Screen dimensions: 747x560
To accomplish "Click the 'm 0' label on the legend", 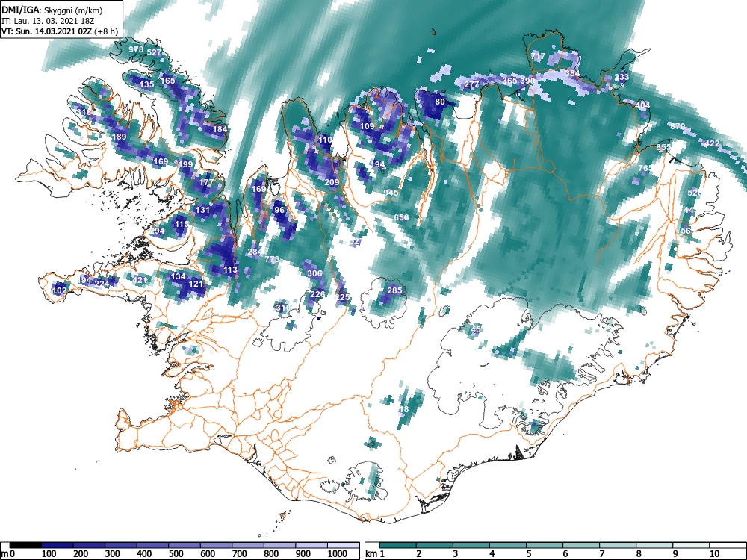I will (x=6, y=554).
